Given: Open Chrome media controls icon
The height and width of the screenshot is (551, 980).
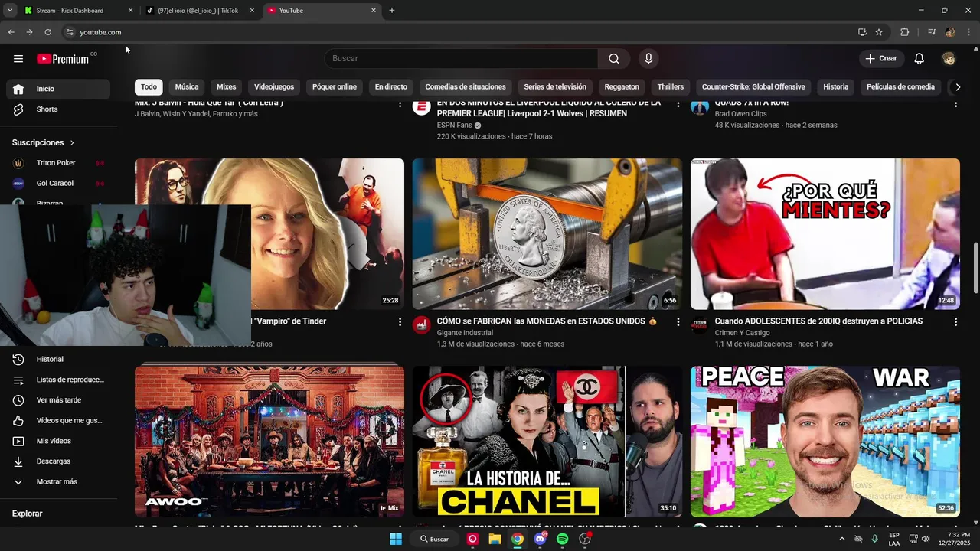Looking at the screenshot, I should (x=932, y=32).
